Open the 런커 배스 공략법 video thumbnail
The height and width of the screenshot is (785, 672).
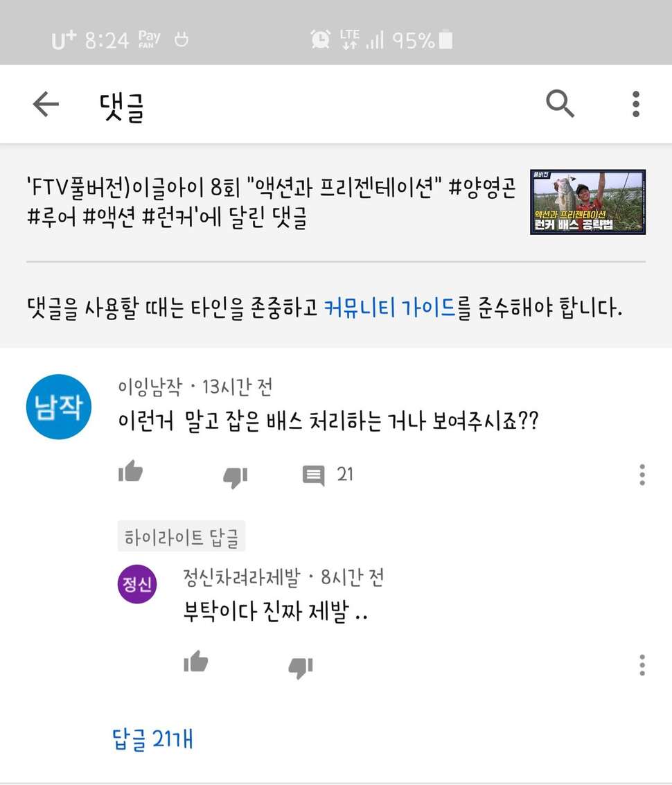click(x=588, y=202)
